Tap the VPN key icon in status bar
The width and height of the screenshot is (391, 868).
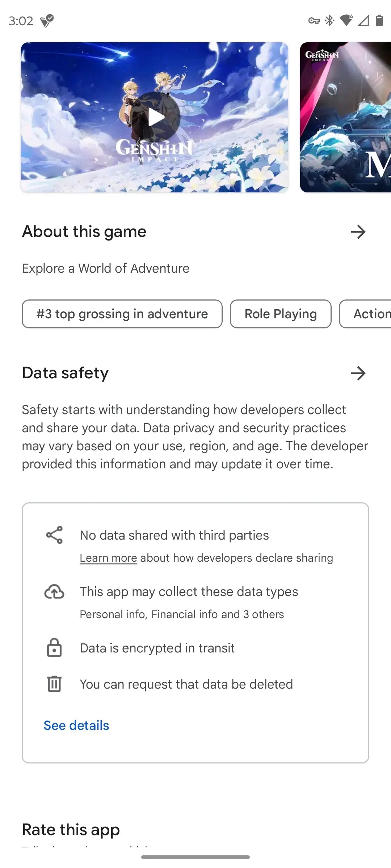pos(314,20)
